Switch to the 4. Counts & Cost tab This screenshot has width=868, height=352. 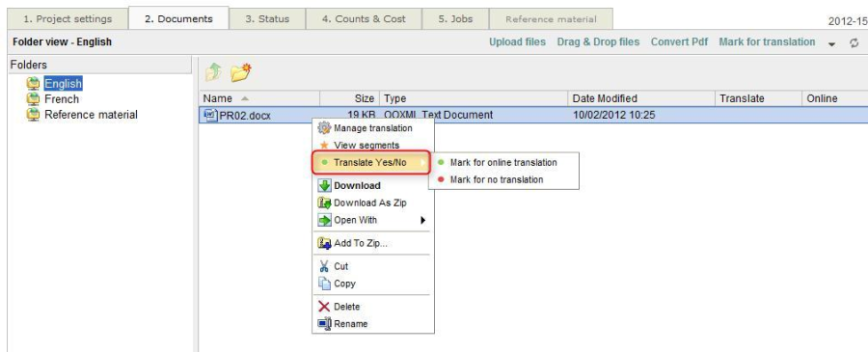(364, 19)
